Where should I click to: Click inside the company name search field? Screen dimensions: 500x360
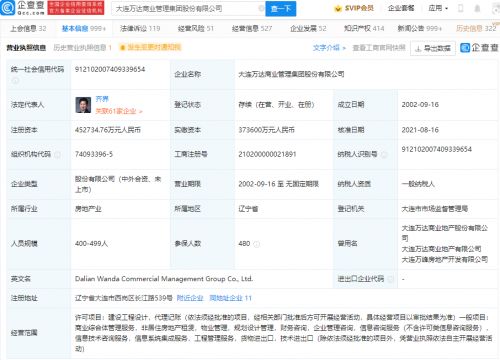pyautogui.click(x=187, y=9)
